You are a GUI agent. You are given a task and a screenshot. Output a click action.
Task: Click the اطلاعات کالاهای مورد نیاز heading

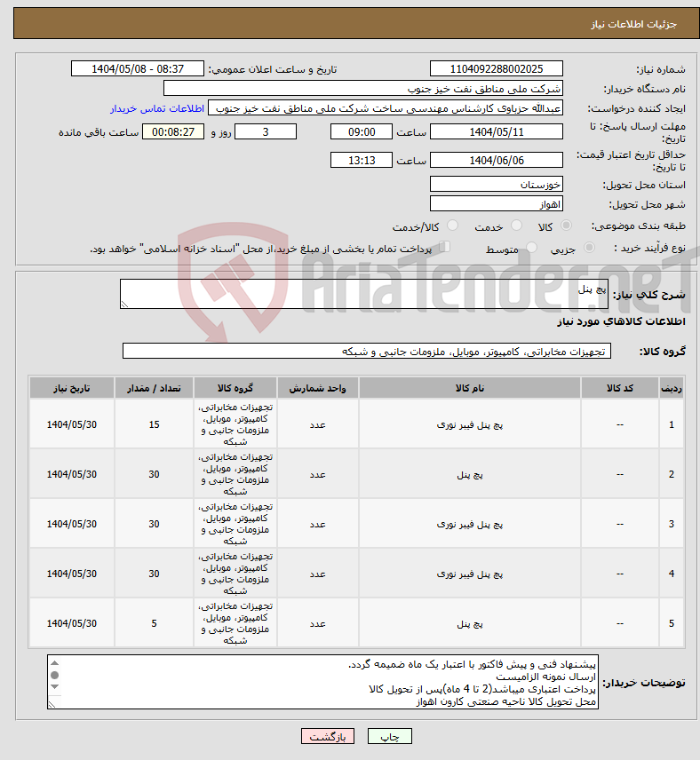click(621, 321)
